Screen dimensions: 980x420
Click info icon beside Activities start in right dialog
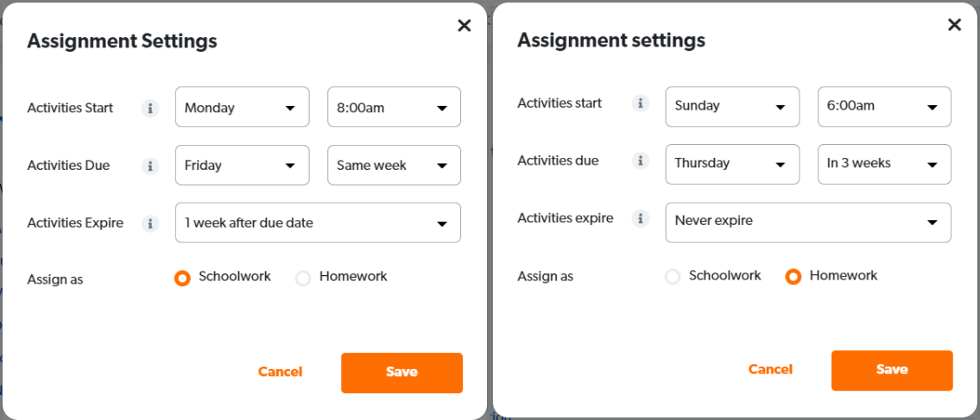(x=641, y=103)
